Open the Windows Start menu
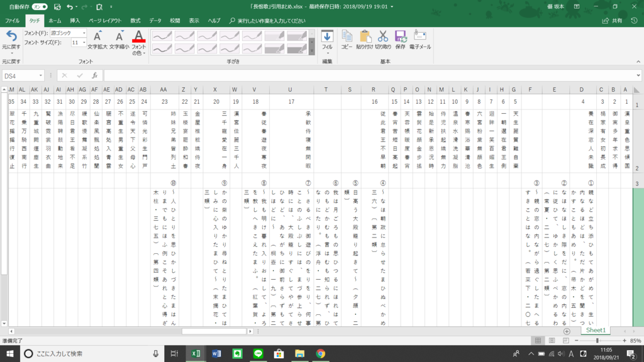Image resolution: width=644 pixels, height=362 pixels. [x=10, y=353]
